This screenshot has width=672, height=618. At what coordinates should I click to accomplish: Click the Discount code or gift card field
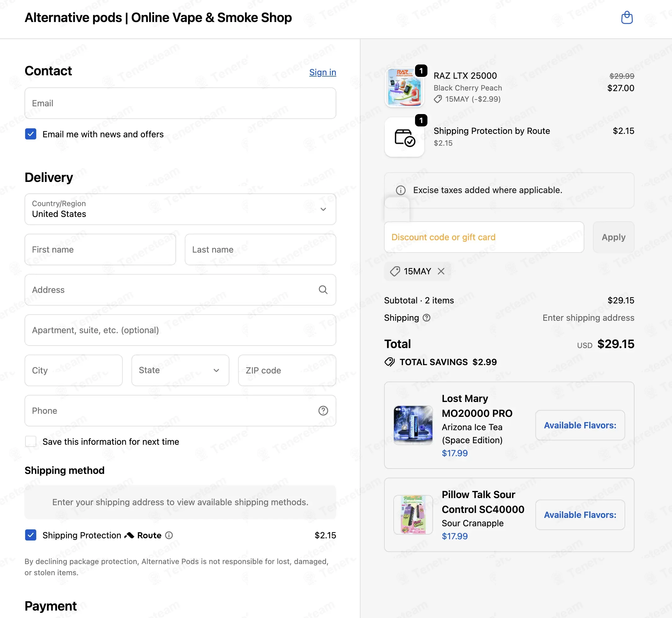click(484, 237)
